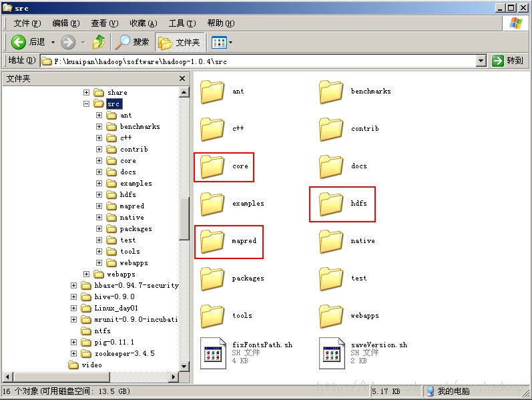Select the fixFontsPath.sh file icon

pyautogui.click(x=213, y=353)
